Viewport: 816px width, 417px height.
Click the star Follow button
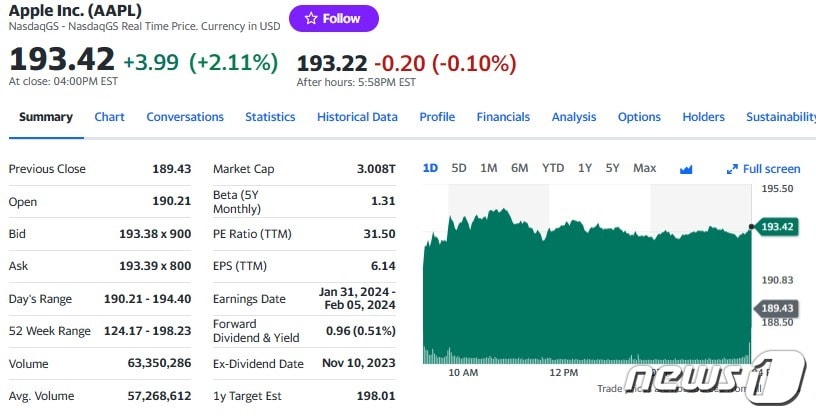pos(333,18)
